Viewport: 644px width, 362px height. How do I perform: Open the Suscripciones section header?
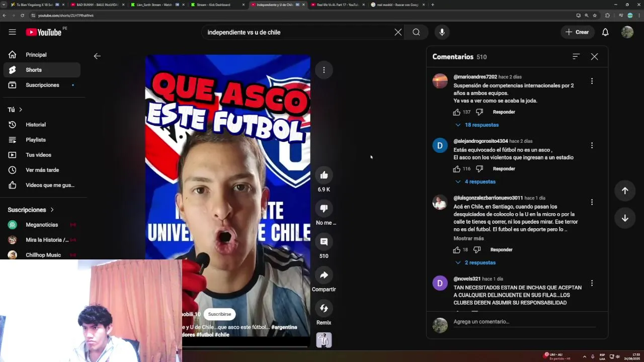point(31,210)
